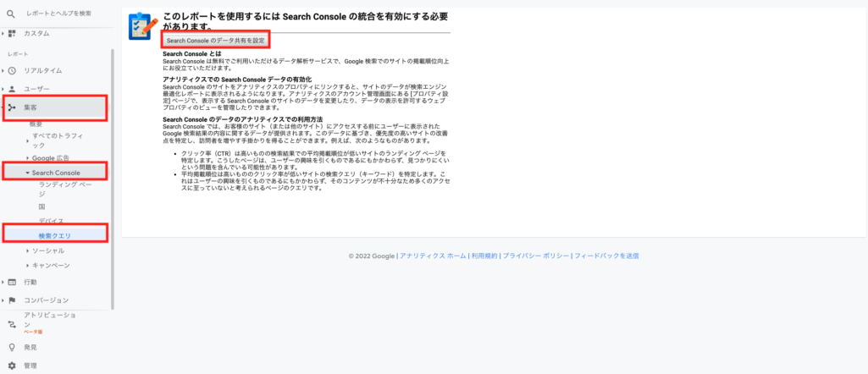Click Search Console のデータ共有を設定 button
The image size is (868, 374).
pyautogui.click(x=217, y=41)
